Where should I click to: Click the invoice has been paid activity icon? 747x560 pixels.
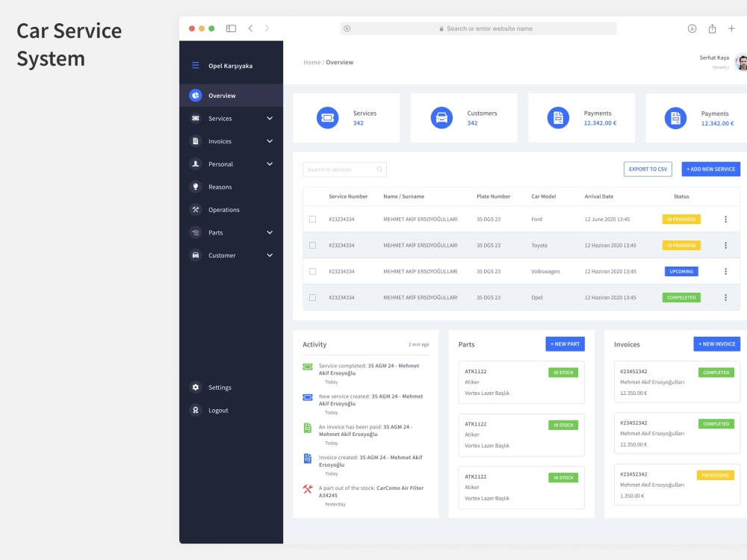(x=308, y=428)
